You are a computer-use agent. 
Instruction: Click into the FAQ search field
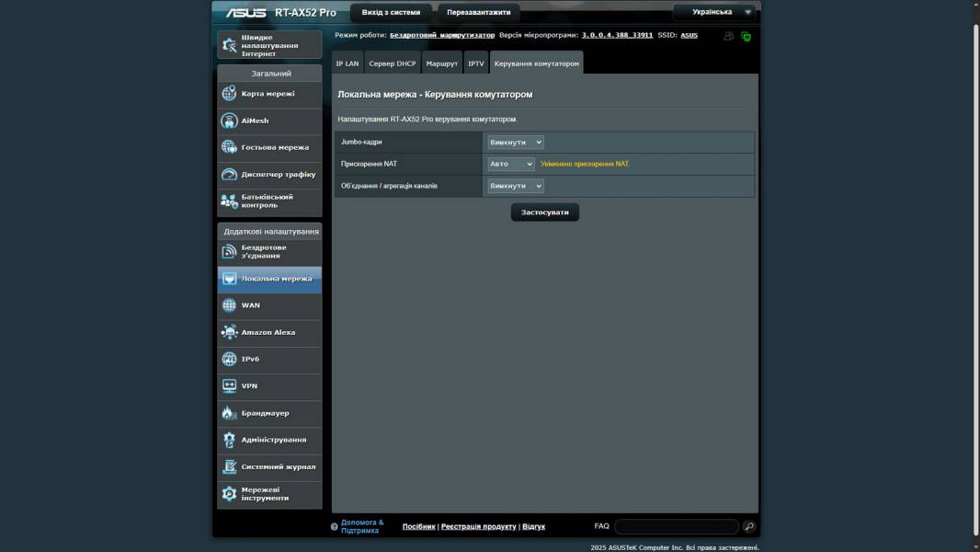(x=676, y=527)
